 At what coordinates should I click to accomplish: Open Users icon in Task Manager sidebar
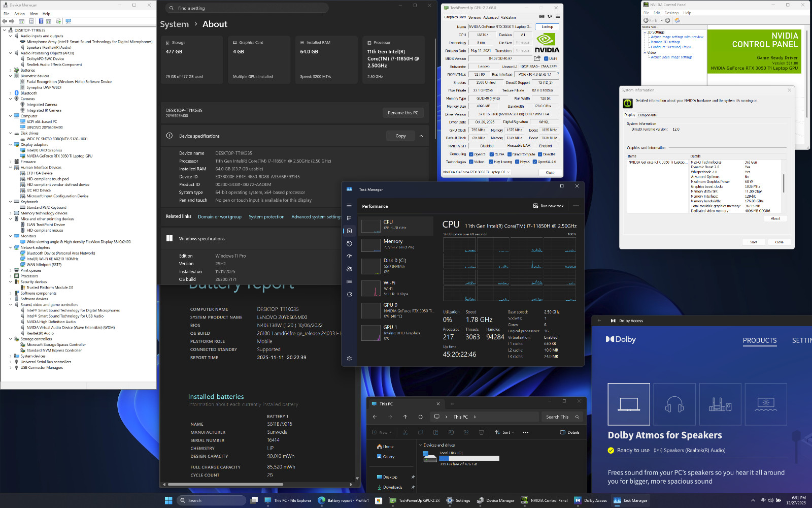349,269
